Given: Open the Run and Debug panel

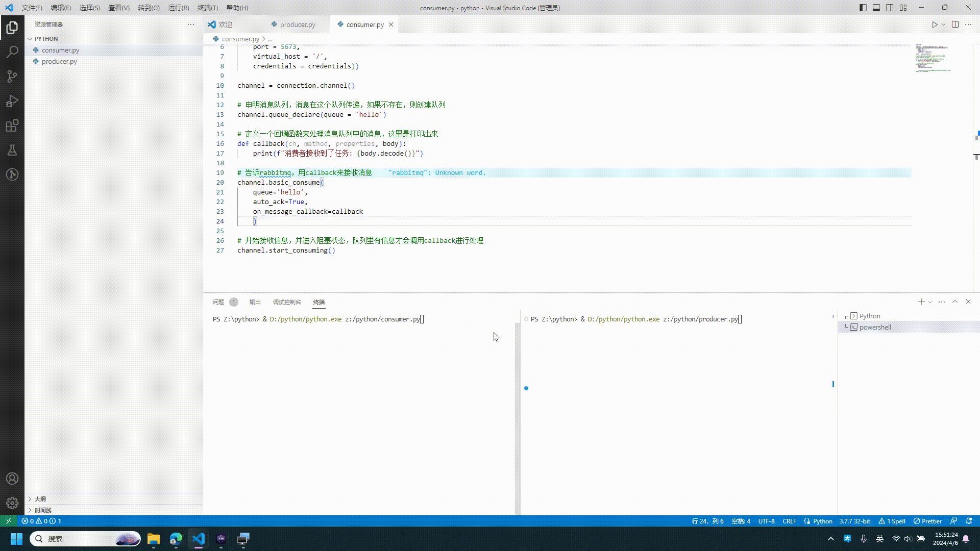Looking at the screenshot, I should pos(12,101).
